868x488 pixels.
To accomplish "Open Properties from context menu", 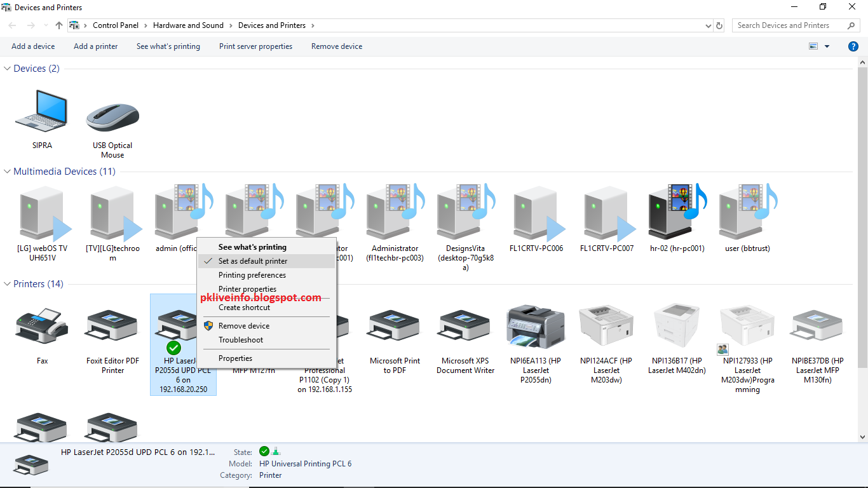I will pos(266,358).
